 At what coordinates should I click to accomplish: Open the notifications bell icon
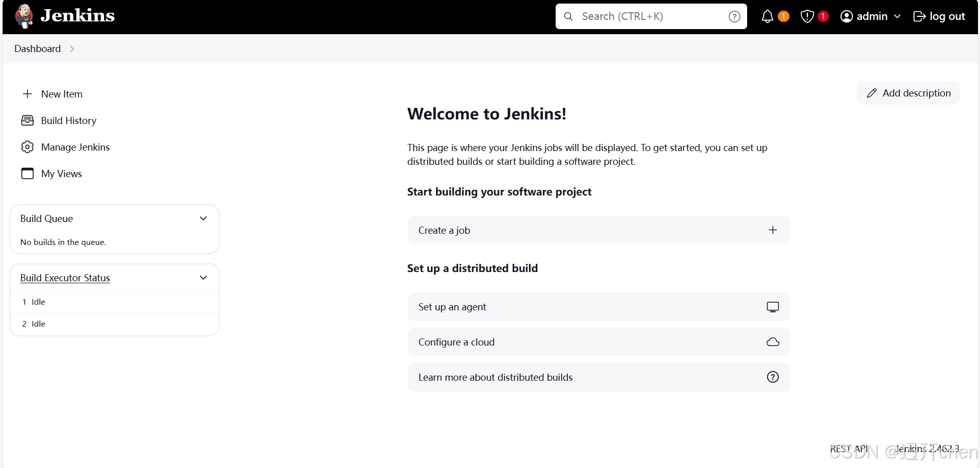768,16
